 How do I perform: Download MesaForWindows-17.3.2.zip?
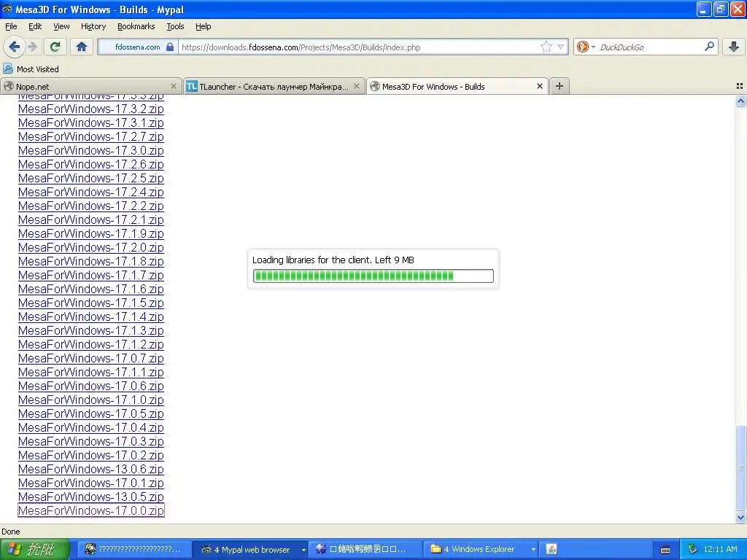pos(91,109)
